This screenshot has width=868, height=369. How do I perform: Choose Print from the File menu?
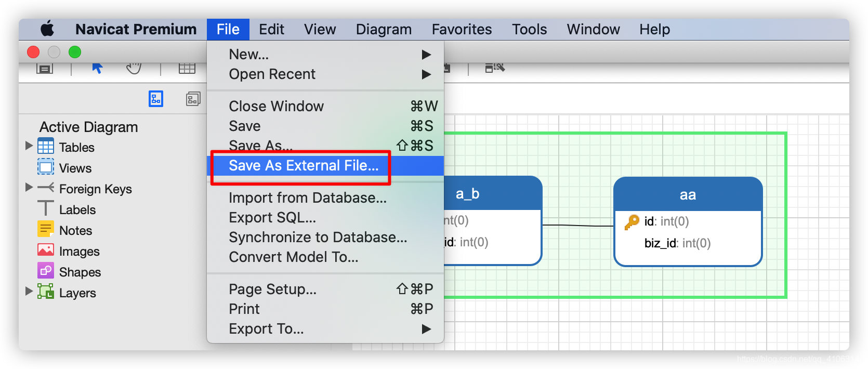tap(325, 309)
